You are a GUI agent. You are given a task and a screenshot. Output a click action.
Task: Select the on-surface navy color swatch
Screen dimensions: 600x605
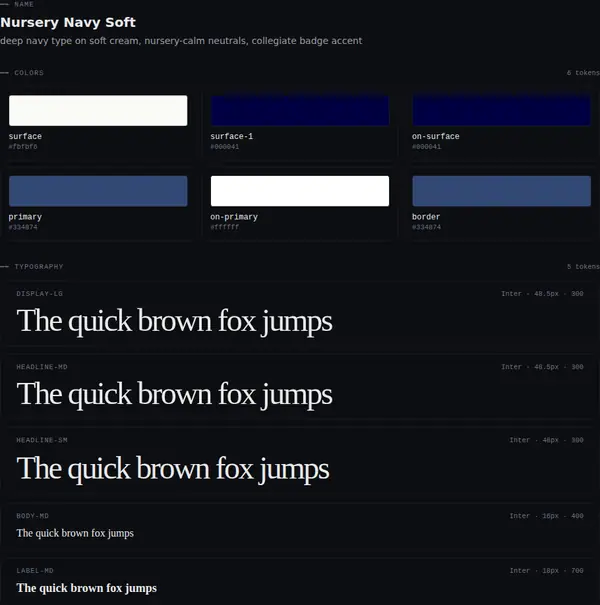(501, 110)
